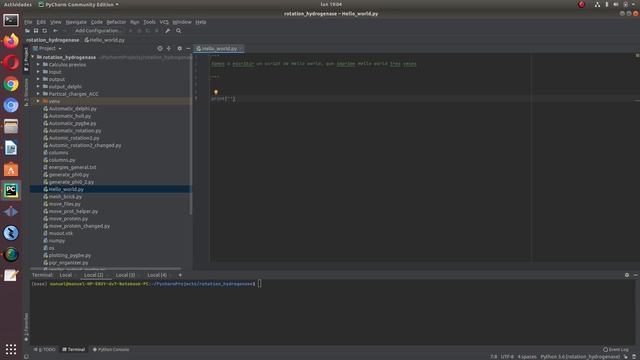Open the View menu
This screenshot has width=640, height=360.
pyautogui.click(x=56, y=22)
